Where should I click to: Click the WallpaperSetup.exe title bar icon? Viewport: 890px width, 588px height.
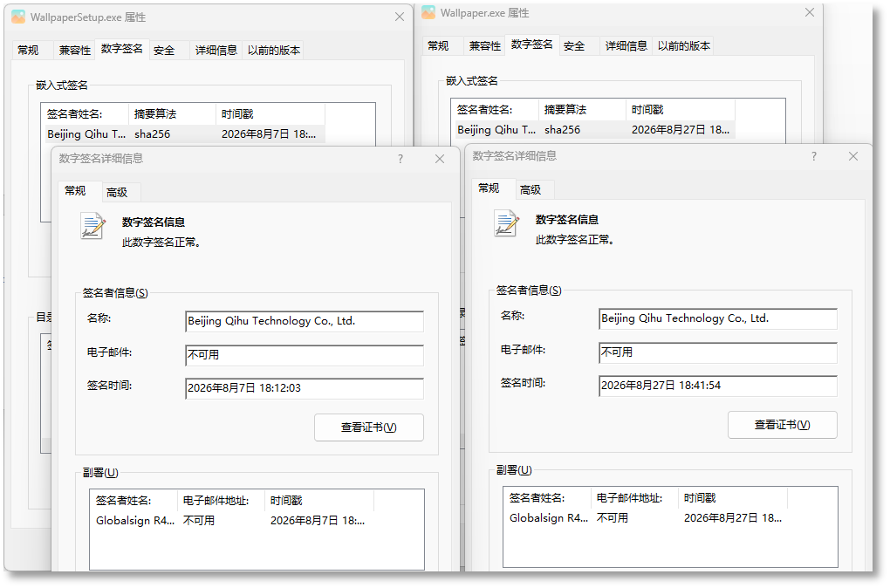point(18,17)
